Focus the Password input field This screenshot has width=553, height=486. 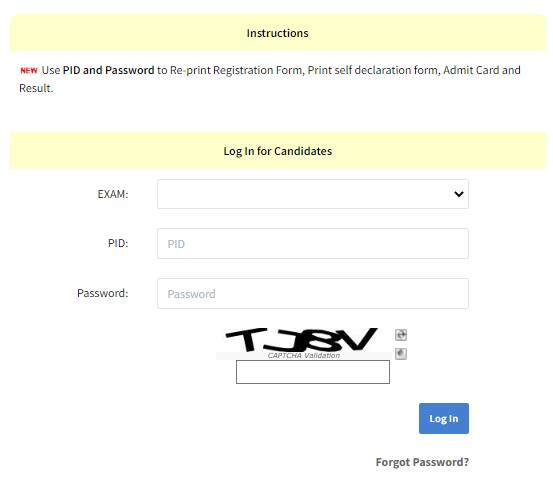click(313, 293)
